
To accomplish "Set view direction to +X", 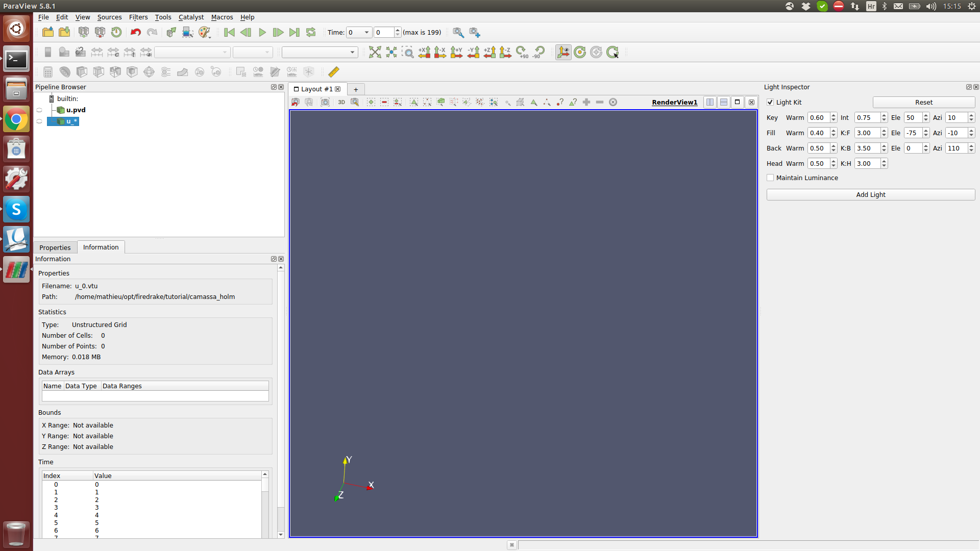I will click(x=424, y=52).
